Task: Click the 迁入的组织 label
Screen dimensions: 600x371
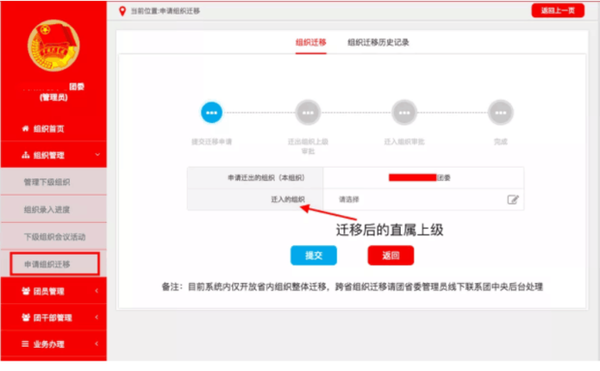Action: point(288,199)
